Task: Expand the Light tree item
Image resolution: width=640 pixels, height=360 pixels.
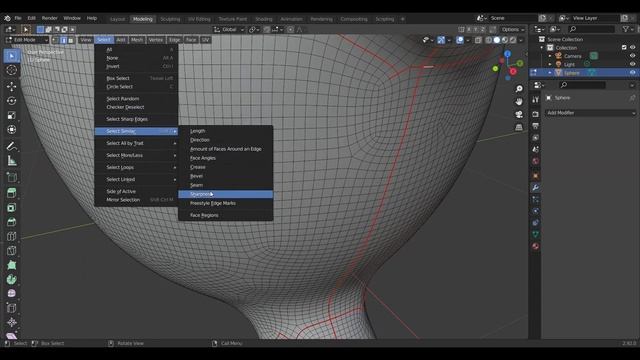Action: coord(550,64)
